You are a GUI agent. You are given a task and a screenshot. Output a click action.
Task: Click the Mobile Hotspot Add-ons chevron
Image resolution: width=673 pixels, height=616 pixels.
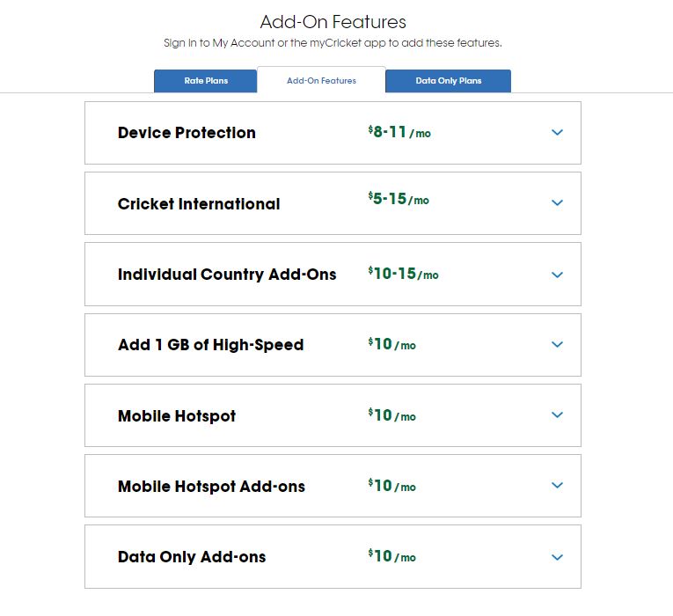tap(557, 486)
